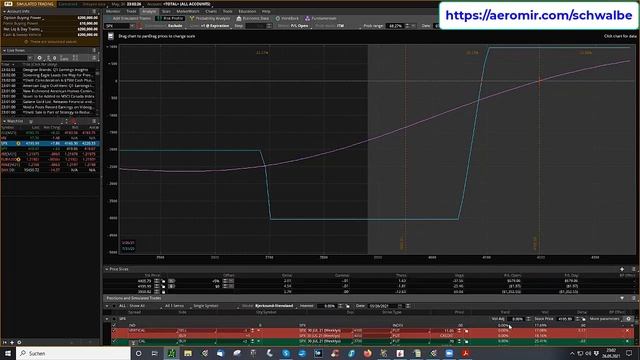This screenshot has height=360, width=640.
Task: Adjust the Interest rate stepper
Action: click(x=340, y=306)
